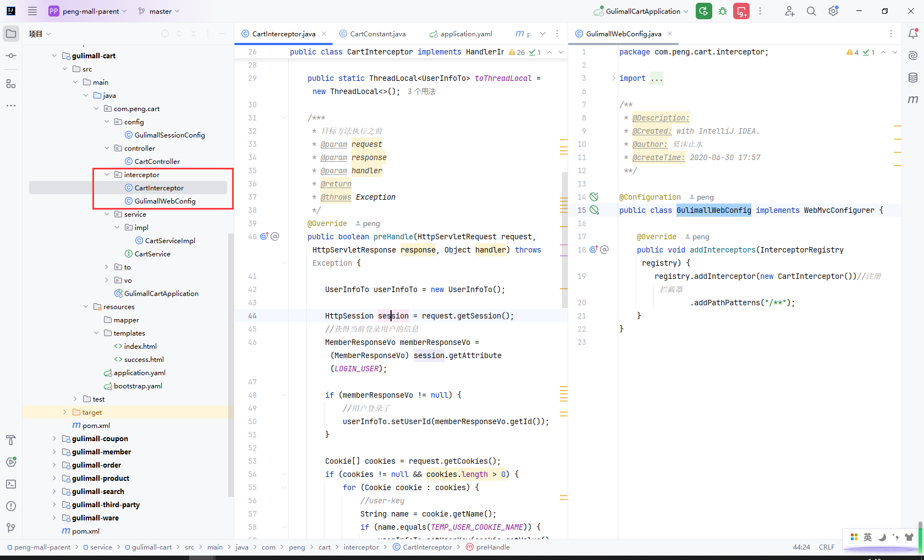Open the Git tool window

[x=11, y=528]
